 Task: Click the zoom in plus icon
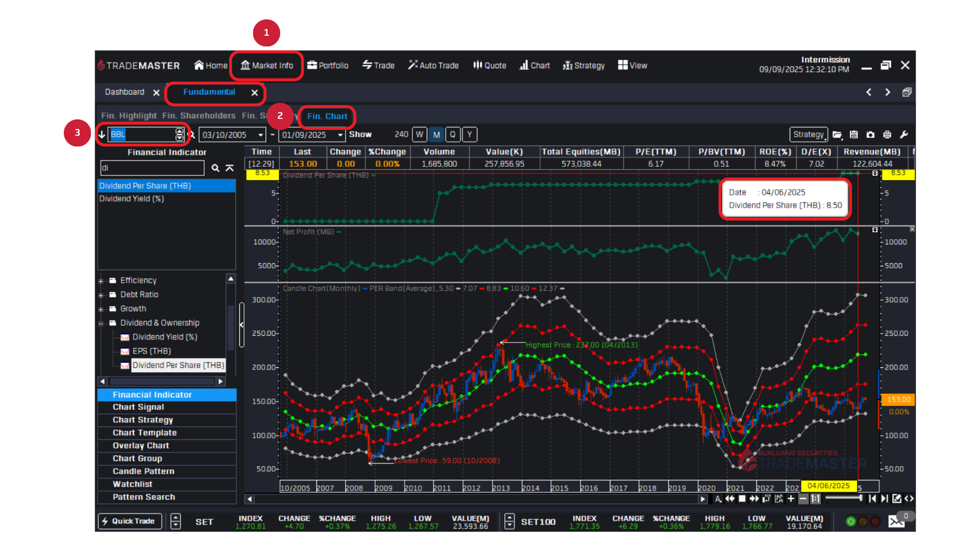(x=791, y=498)
